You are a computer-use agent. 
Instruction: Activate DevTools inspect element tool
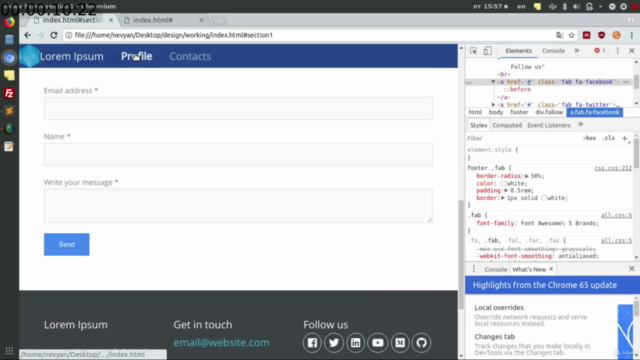coord(473,51)
